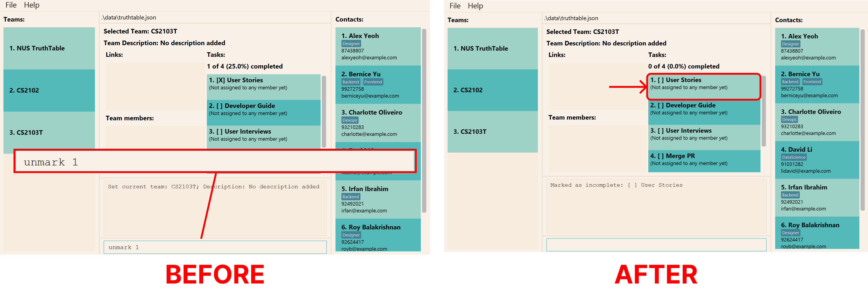This screenshot has width=868, height=294.
Task: Open File menu in AFTER window
Action: (x=455, y=6)
